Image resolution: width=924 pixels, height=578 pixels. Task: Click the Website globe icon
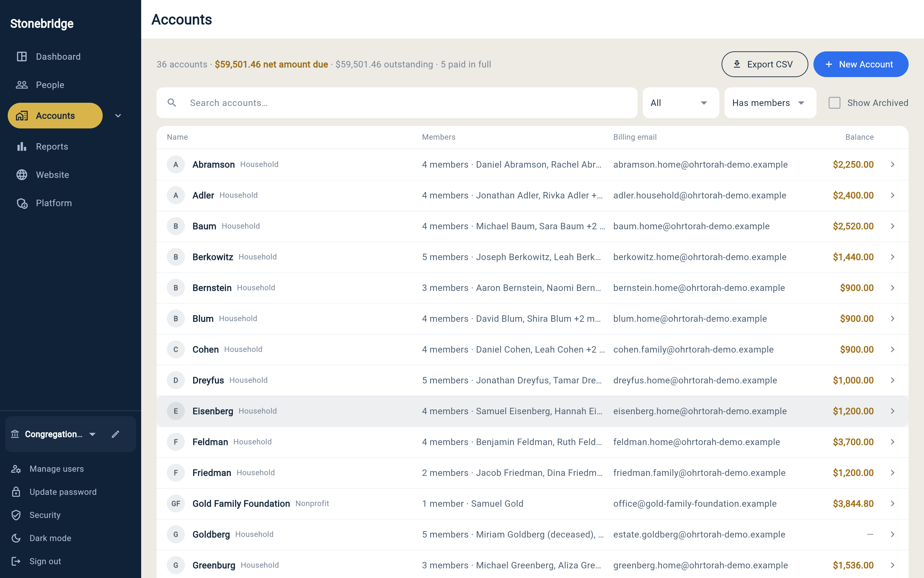[22, 175]
